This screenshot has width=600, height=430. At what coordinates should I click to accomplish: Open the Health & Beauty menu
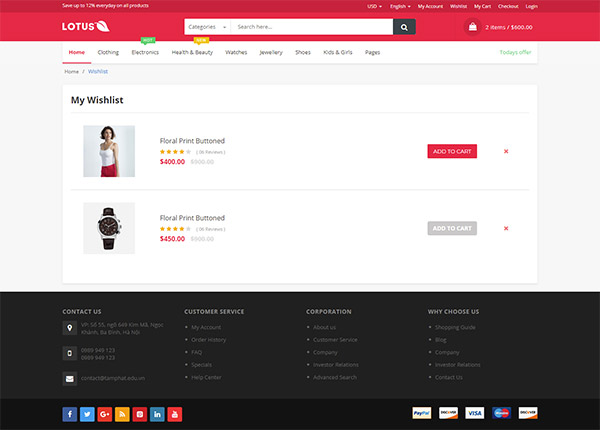coord(192,52)
